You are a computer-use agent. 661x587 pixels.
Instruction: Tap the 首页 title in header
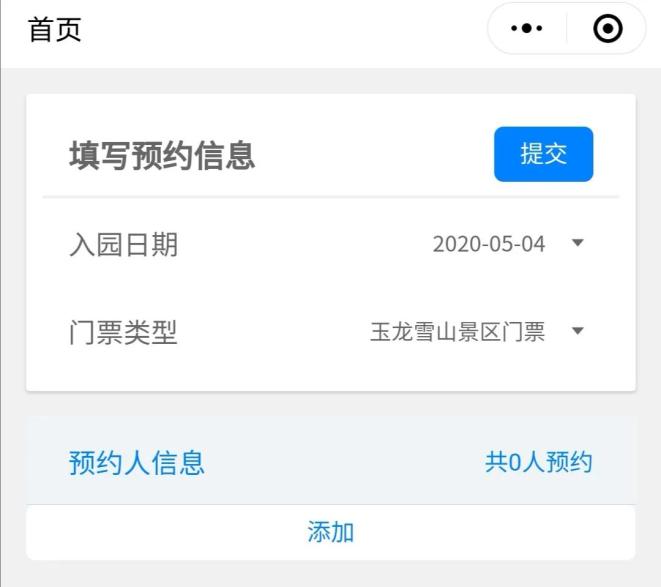pos(54,29)
